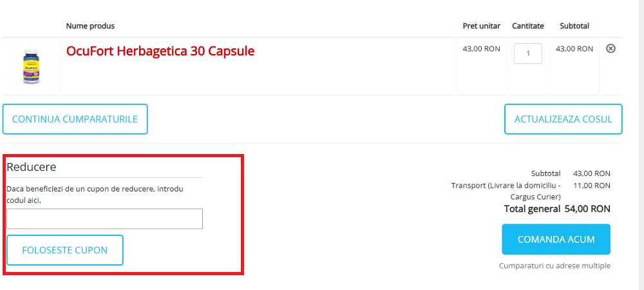Click the Subtotal column header in table
Viewport: 644px width, 290px height.
574,26
